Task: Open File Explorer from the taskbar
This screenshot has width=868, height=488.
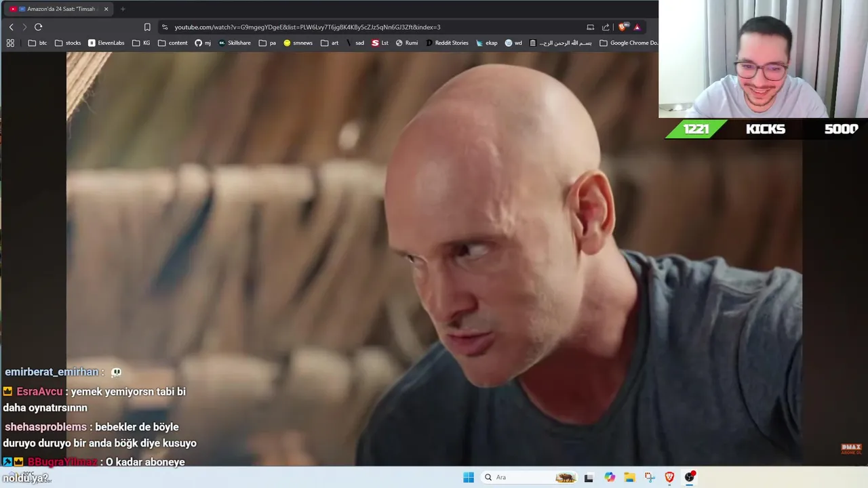Action: pyautogui.click(x=629, y=477)
